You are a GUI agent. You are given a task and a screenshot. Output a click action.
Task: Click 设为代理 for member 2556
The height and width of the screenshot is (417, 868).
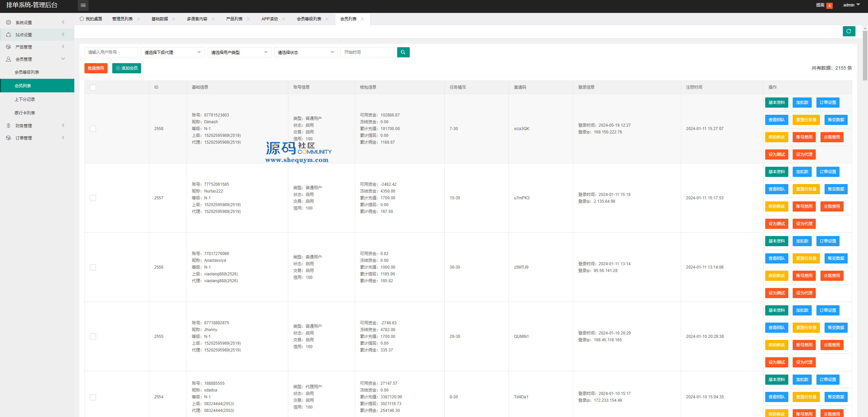tap(804, 293)
